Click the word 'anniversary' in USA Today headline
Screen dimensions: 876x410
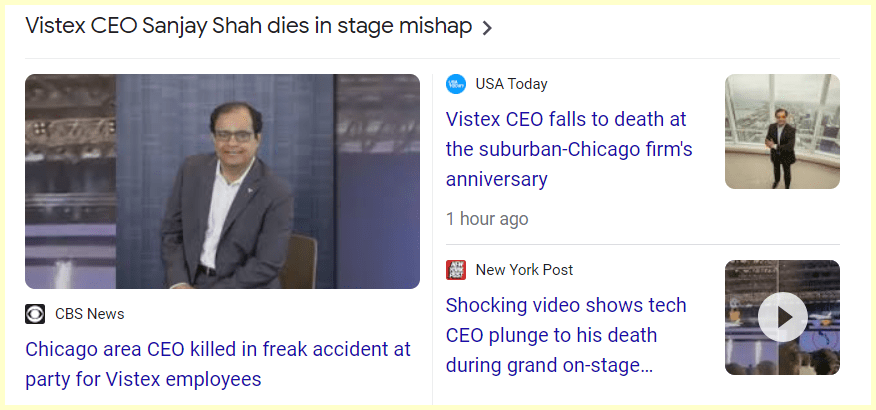pyautogui.click(x=496, y=180)
